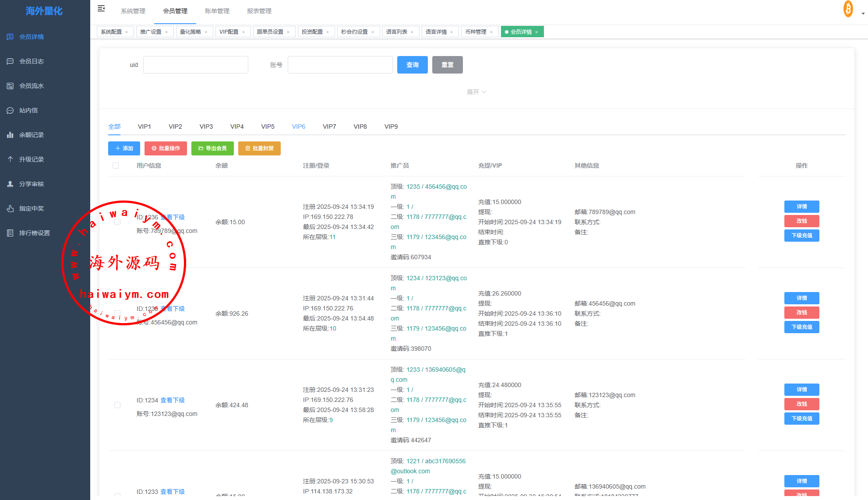Open 指定中奖 sidebar item
Viewport: 868px width, 500px height.
[31, 208]
